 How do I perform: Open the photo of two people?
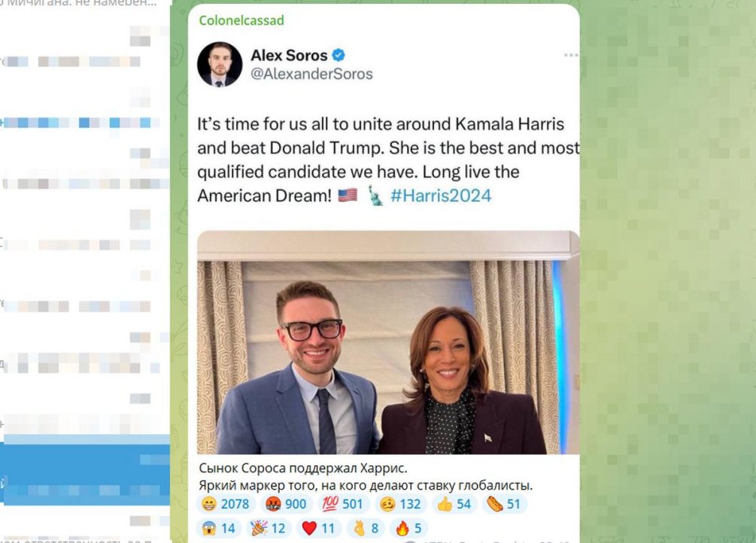pos(388,342)
